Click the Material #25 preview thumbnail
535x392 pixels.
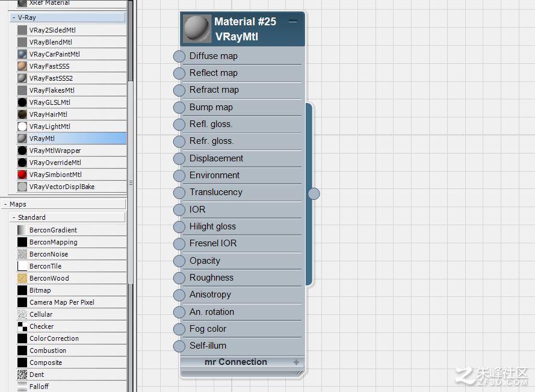(x=197, y=28)
